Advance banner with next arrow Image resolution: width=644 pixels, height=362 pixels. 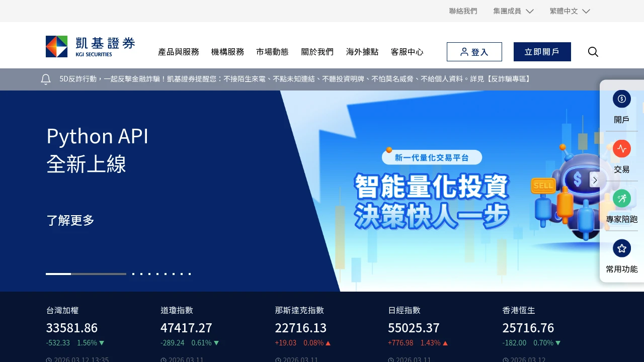pos(595,179)
